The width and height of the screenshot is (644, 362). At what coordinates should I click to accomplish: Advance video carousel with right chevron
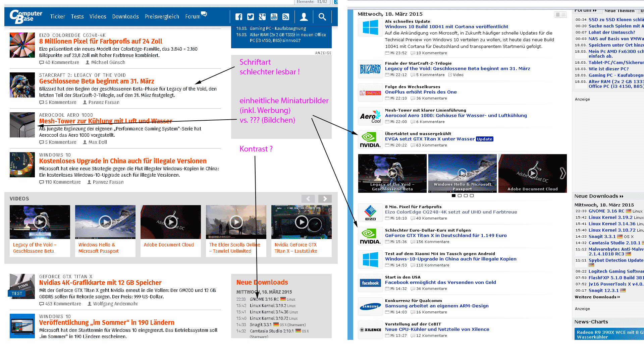pos(562,173)
